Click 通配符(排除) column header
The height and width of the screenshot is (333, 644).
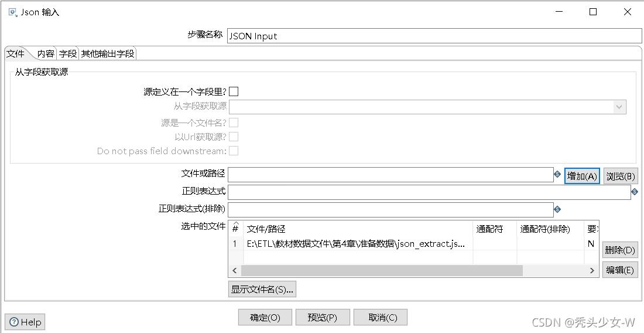point(550,229)
